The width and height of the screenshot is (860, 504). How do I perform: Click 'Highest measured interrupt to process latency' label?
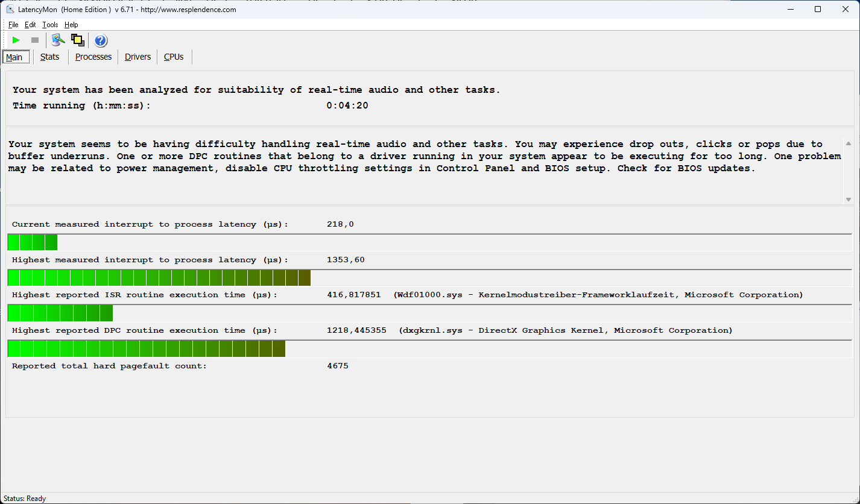[x=150, y=260]
